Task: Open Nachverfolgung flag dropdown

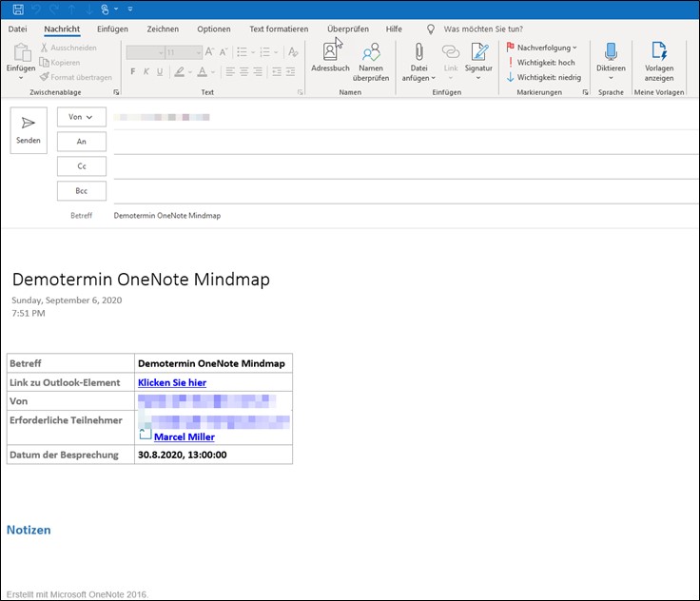Action: coord(542,48)
